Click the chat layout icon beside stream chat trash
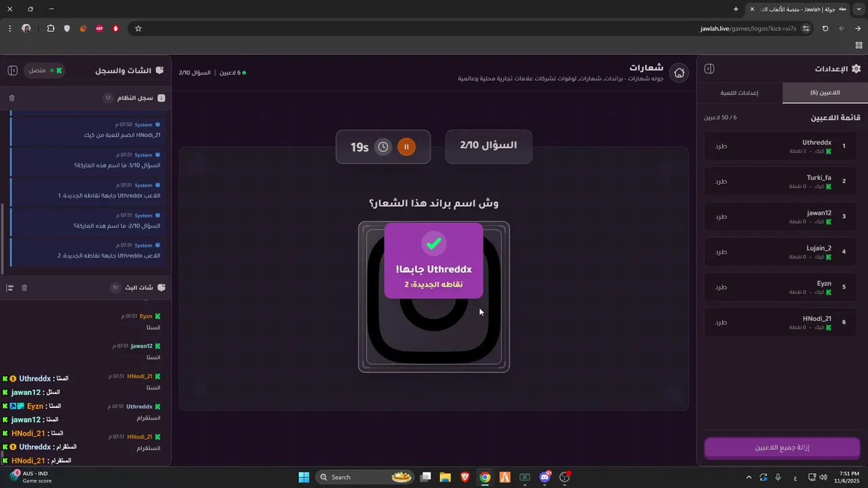Image resolution: width=868 pixels, height=488 pixels. coord(9,288)
